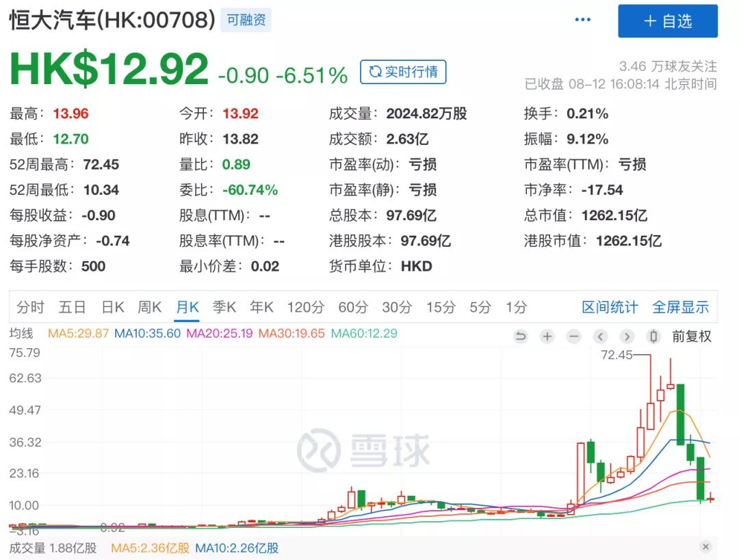Switch chart to 日K tab
Image resolution: width=739 pixels, height=560 pixels.
pyautogui.click(x=113, y=308)
